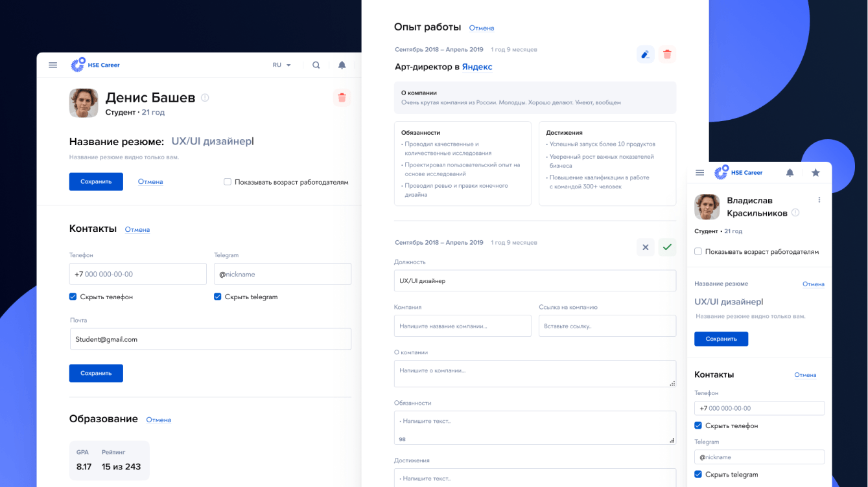
Task: Edit resume title in Владислав Красильников window
Action: click(x=729, y=302)
